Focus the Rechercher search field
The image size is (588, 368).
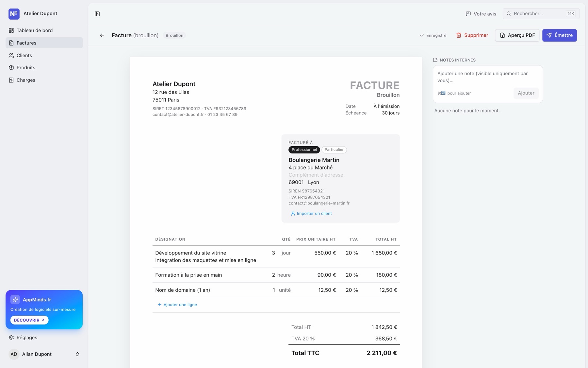pyautogui.click(x=541, y=14)
